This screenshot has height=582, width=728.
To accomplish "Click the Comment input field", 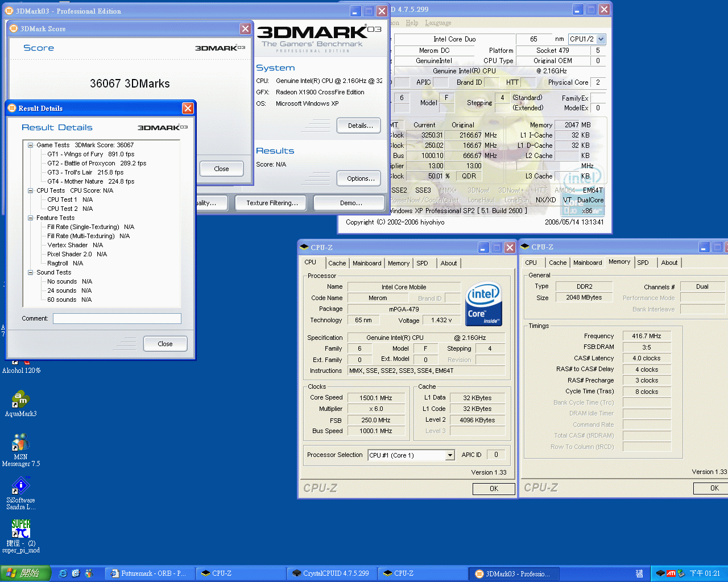I will [x=117, y=319].
